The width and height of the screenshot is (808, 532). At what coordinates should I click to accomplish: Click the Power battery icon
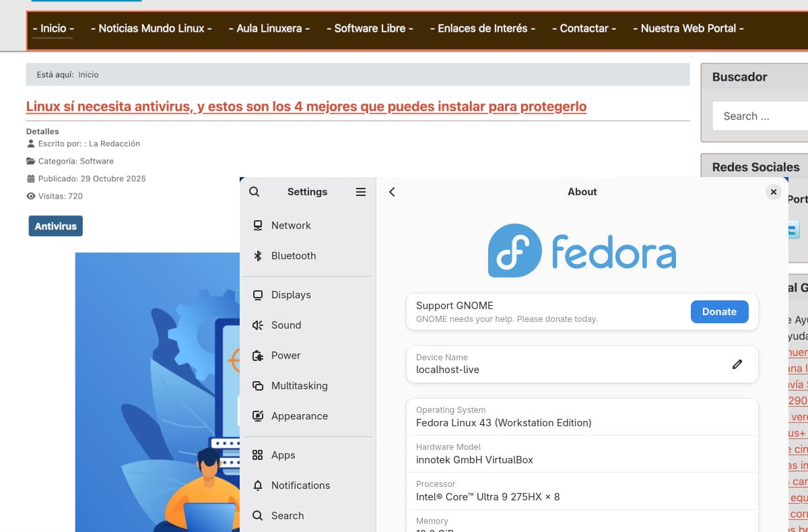click(x=257, y=356)
